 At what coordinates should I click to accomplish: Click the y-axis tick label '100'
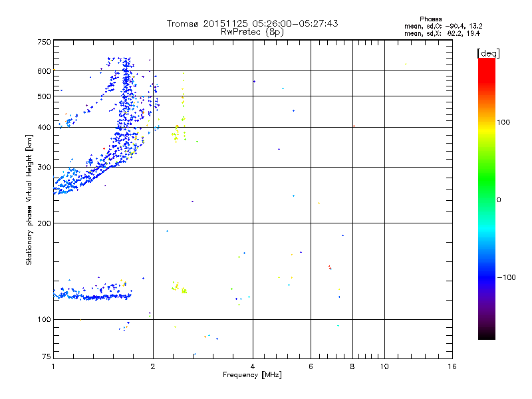pyautogui.click(x=44, y=319)
